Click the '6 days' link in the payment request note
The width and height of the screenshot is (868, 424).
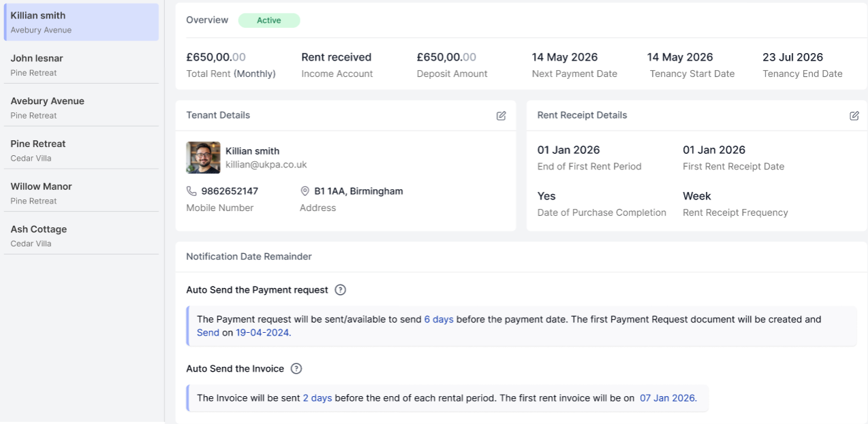(439, 319)
